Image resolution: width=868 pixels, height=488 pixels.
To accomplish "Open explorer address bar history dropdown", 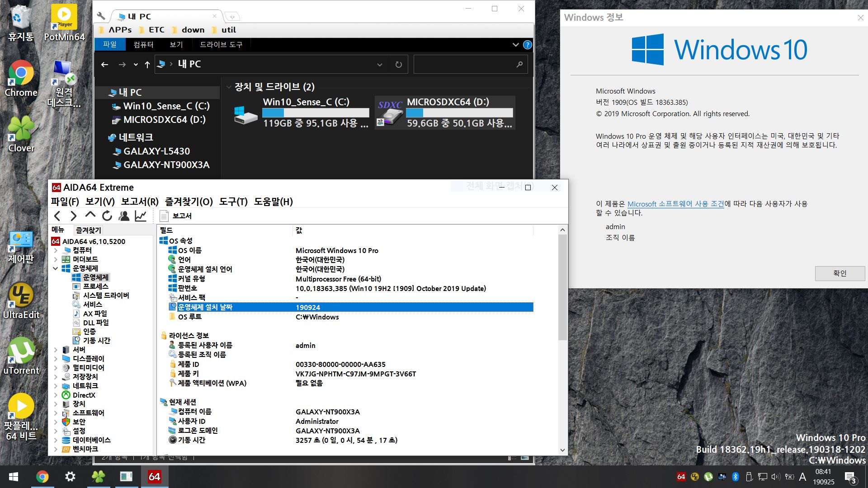I will 380,65.
